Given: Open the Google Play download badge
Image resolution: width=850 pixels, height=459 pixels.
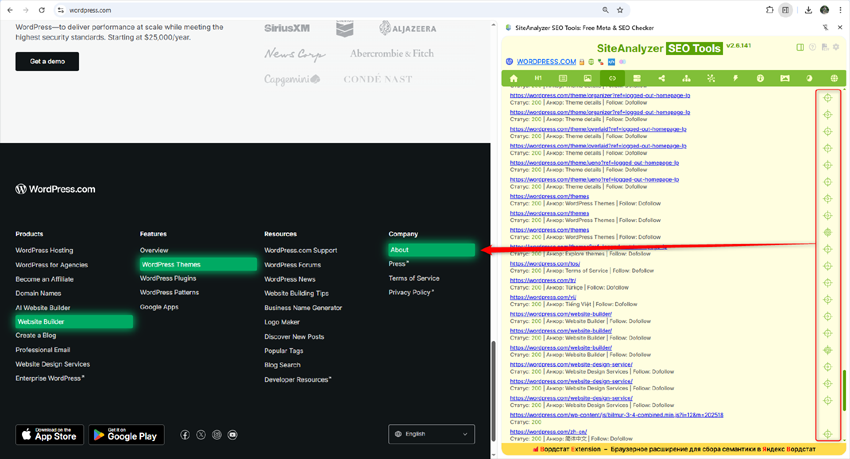Looking at the screenshot, I should coord(126,435).
